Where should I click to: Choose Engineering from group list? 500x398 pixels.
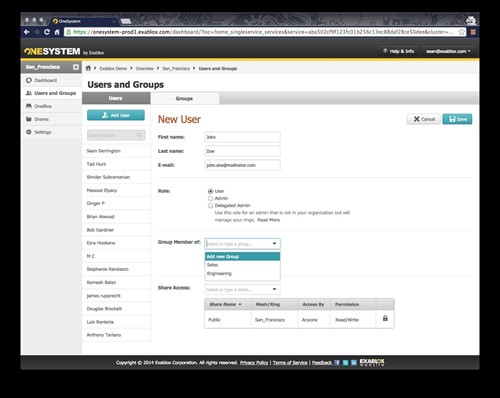[x=242, y=274]
